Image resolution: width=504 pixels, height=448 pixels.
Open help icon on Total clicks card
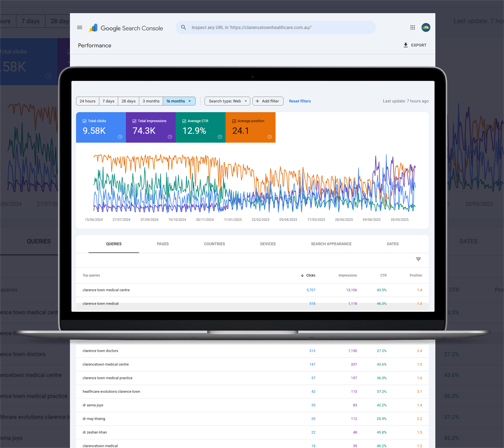(120, 137)
